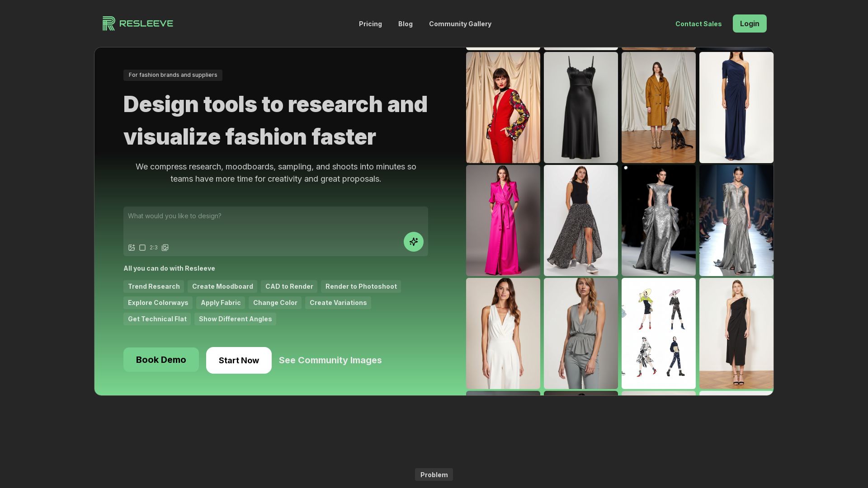
Task: Select the Trend Research chip
Action: (x=154, y=286)
